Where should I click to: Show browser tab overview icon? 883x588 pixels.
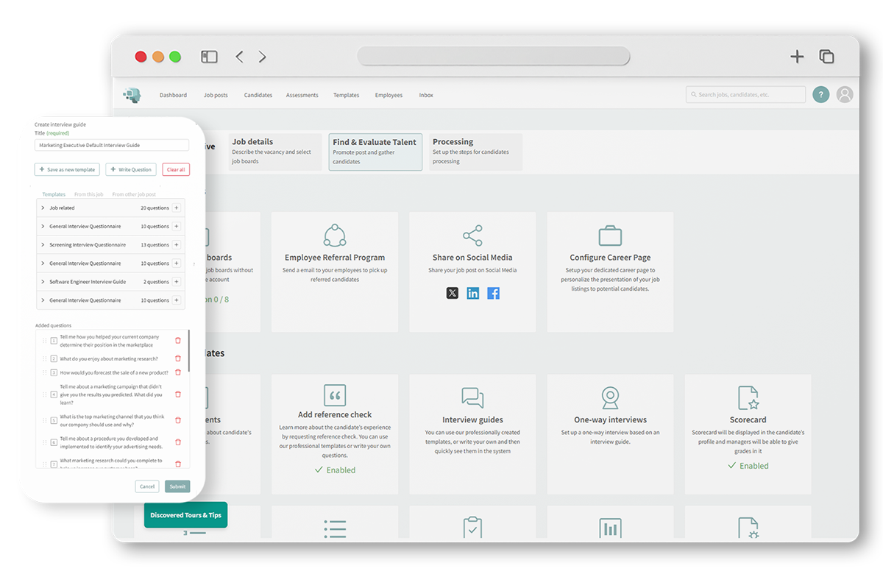(826, 57)
